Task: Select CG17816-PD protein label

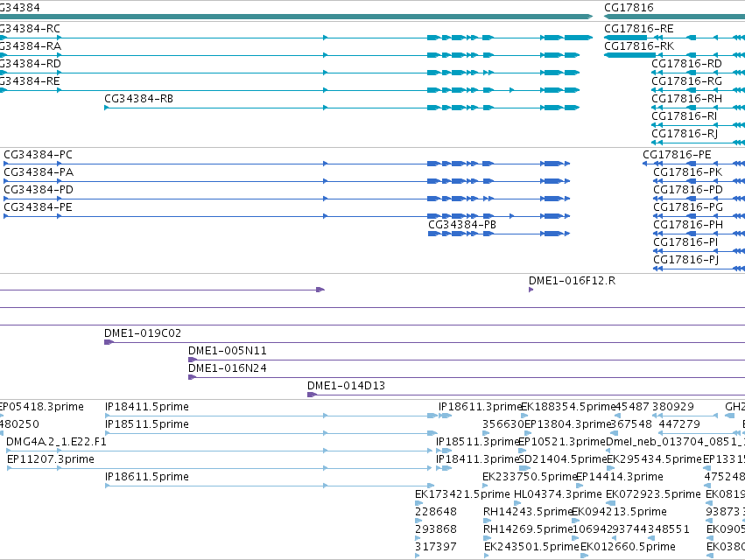Action: click(x=688, y=190)
